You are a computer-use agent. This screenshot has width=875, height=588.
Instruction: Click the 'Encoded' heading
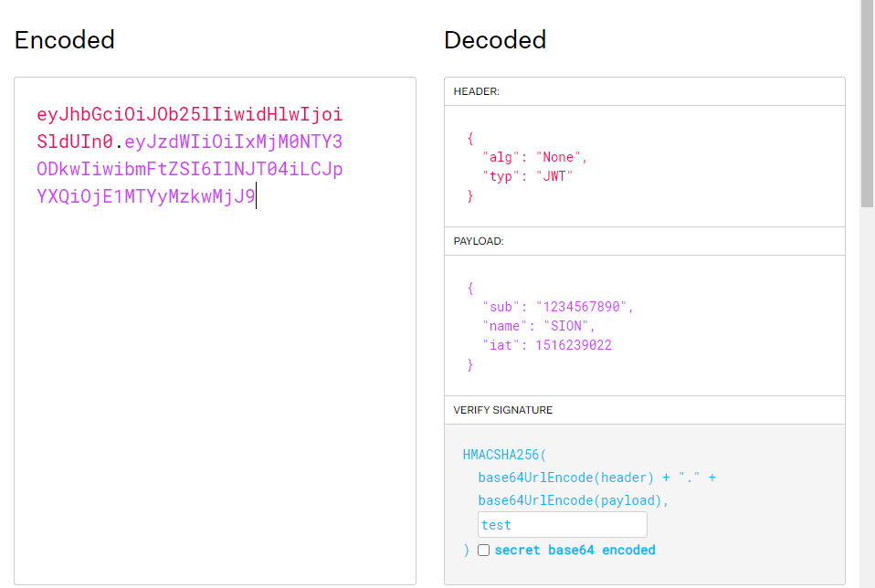tap(65, 40)
